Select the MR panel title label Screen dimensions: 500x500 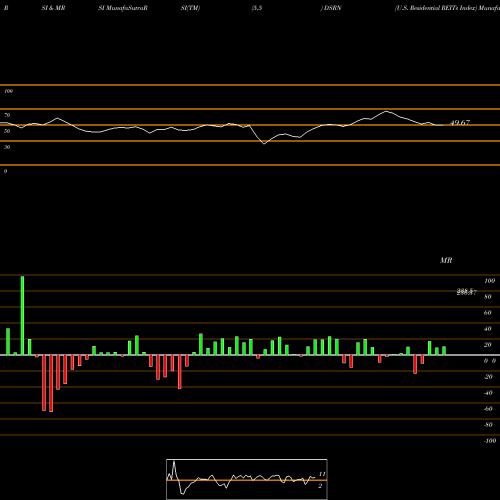tap(446, 260)
